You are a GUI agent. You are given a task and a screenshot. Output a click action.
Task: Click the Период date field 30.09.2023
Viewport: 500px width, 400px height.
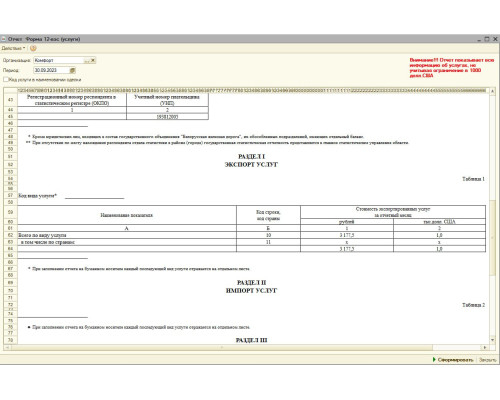51,70
